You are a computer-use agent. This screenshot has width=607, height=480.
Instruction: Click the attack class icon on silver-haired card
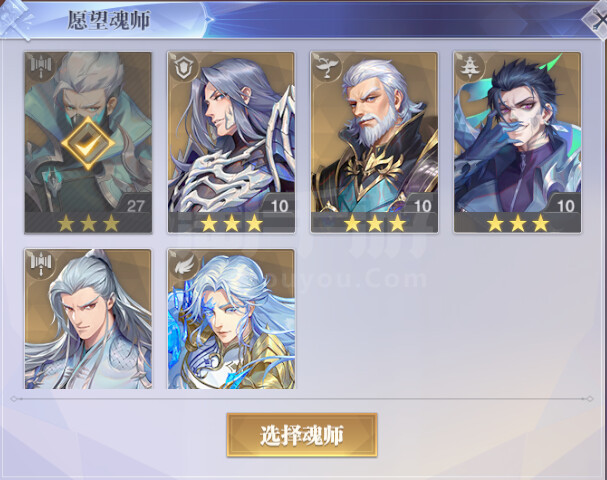(41, 264)
